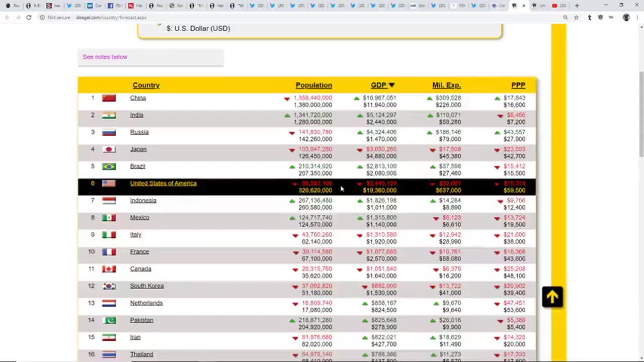Screen dimensions: 644x362
Task: Click the Pakistan flag icon
Action: [x=109, y=320]
